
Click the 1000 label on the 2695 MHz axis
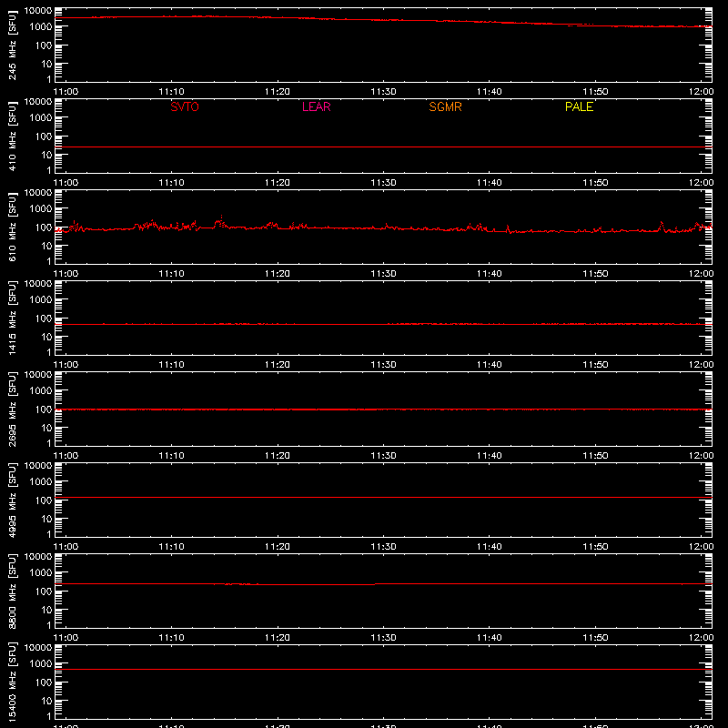pos(41,390)
